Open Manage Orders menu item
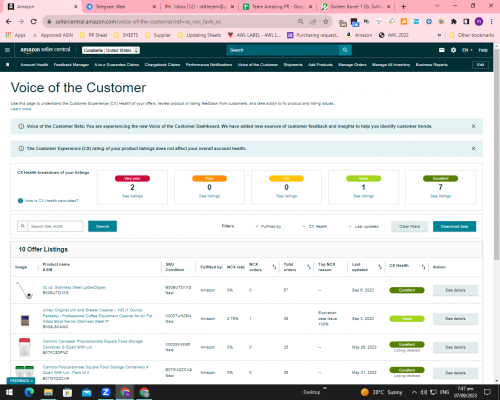This screenshot has width=500, height=400. click(352, 65)
